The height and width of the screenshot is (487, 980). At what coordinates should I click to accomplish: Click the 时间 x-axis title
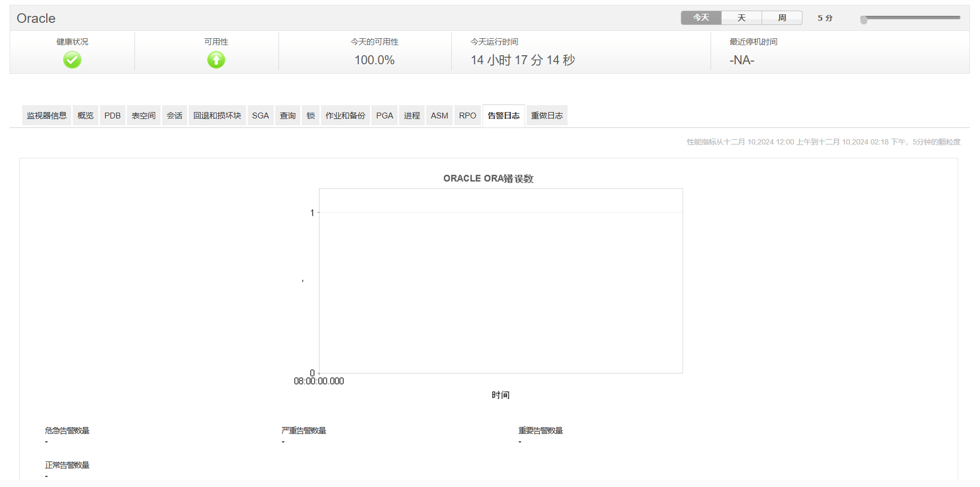(x=501, y=395)
